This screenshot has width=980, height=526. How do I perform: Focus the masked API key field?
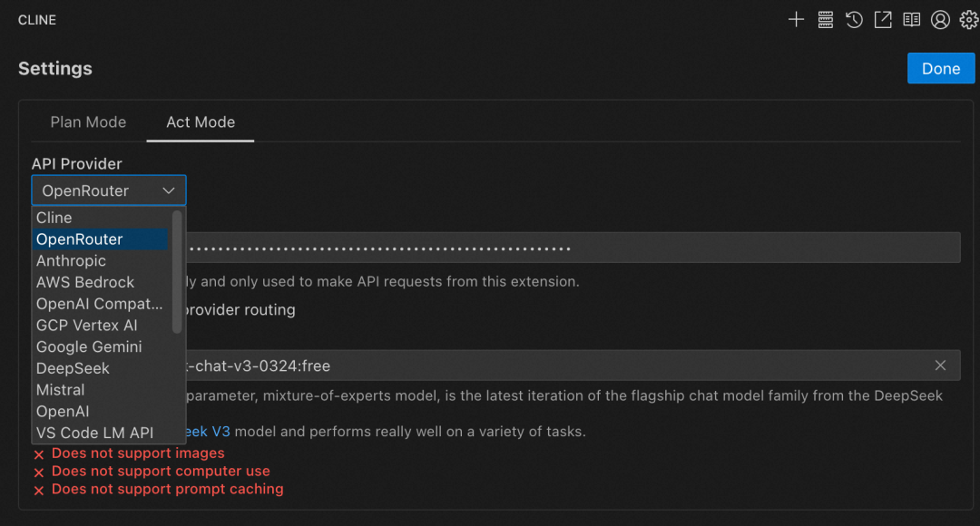[572, 248]
